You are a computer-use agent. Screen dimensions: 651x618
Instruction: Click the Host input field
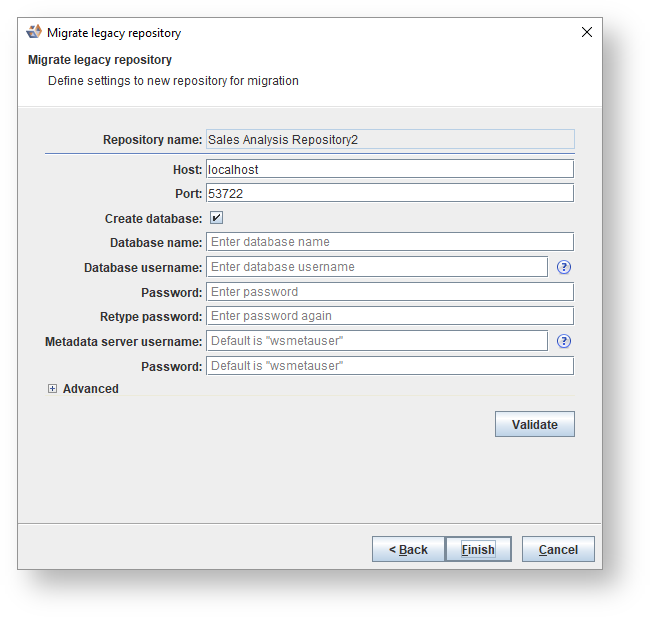(x=389, y=169)
